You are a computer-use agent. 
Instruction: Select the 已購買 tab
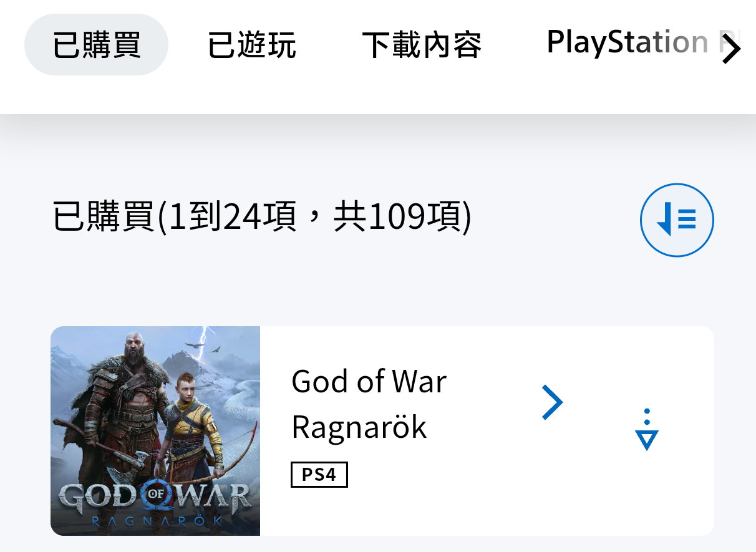(x=96, y=45)
